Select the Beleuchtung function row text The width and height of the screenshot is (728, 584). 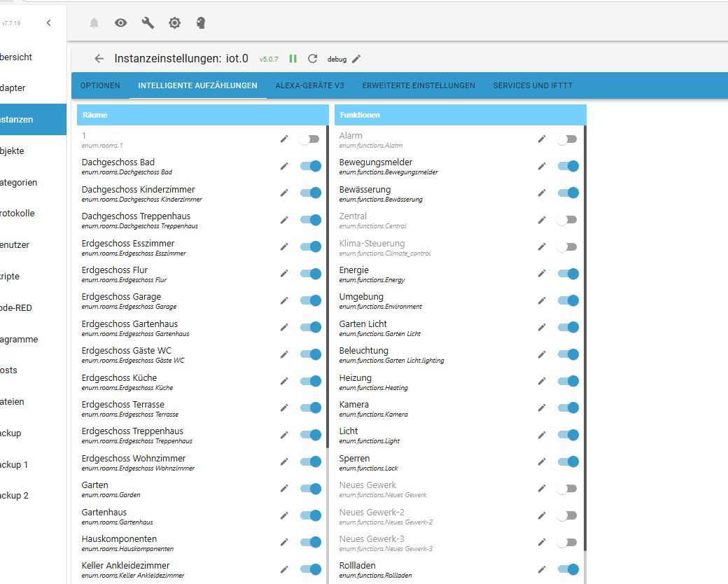click(391, 355)
